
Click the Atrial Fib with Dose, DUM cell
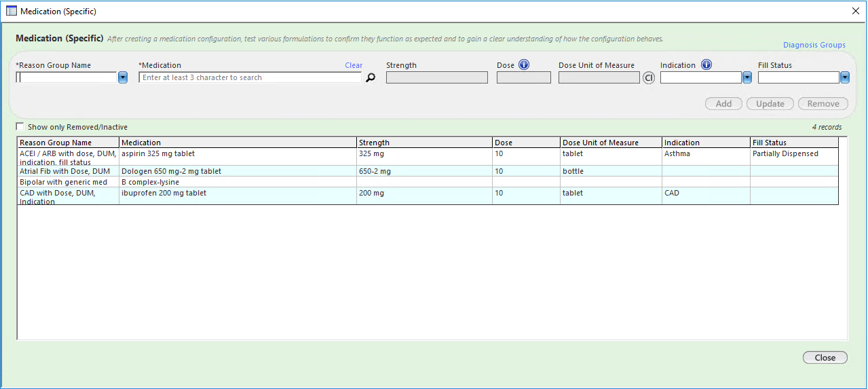68,171
